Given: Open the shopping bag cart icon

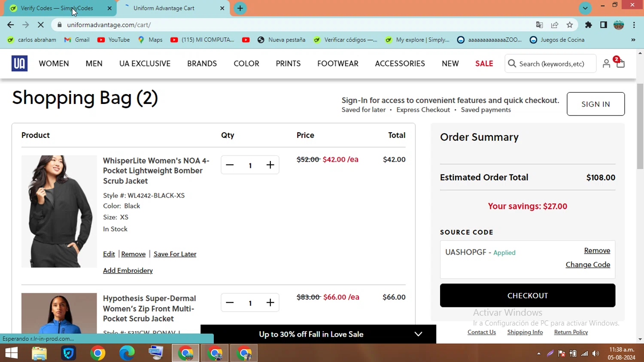Looking at the screenshot, I should [620, 63].
